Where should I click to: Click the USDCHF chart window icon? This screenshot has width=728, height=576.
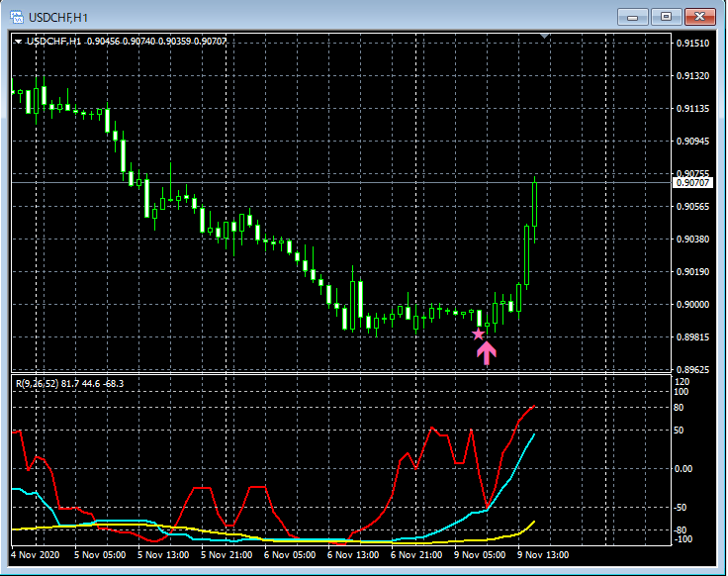(17, 18)
